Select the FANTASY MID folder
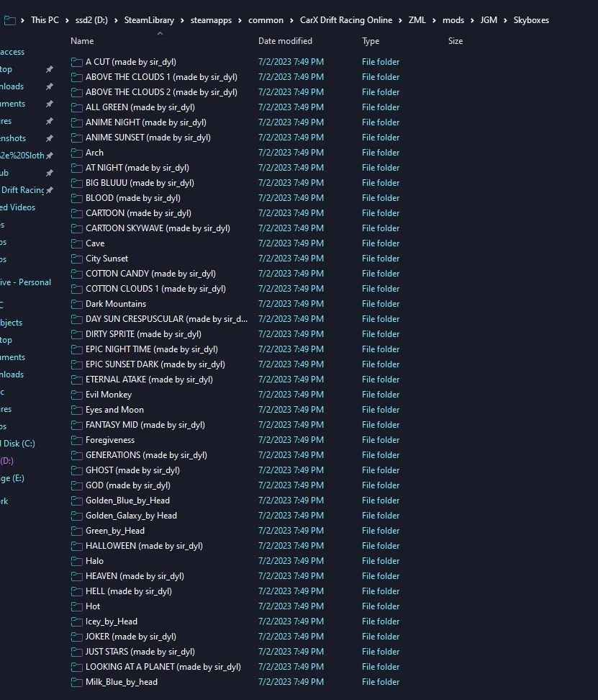The width and height of the screenshot is (598, 700). [x=145, y=425]
